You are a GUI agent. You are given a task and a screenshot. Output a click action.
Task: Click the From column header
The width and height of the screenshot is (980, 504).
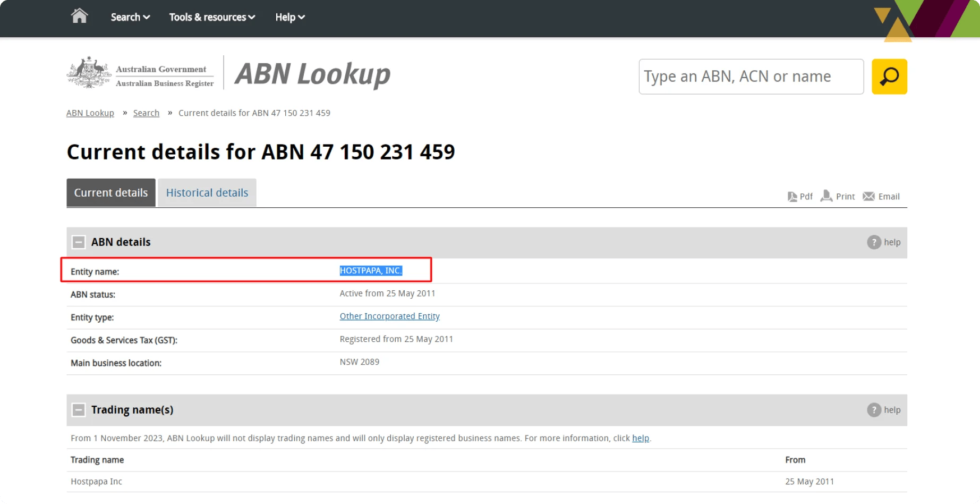[x=795, y=460]
